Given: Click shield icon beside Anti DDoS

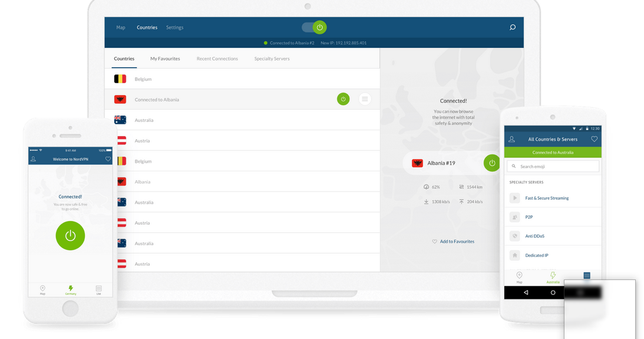Looking at the screenshot, I should pos(515,236).
